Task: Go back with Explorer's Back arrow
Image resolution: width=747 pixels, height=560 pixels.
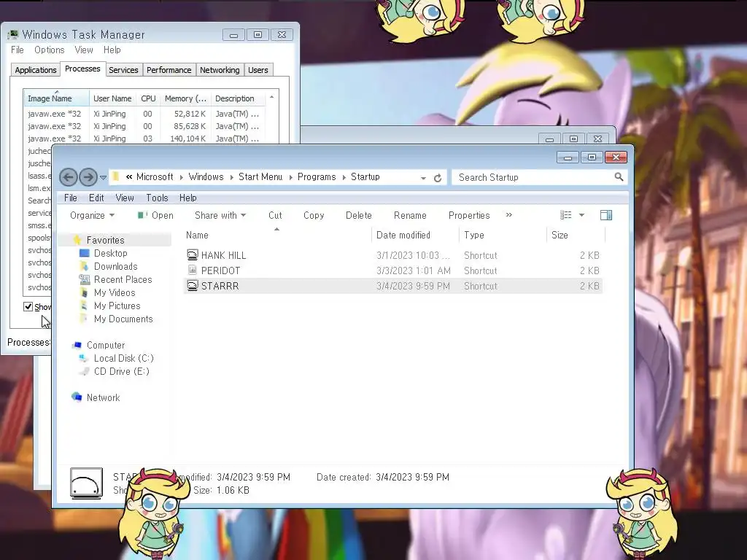Action: tap(68, 178)
